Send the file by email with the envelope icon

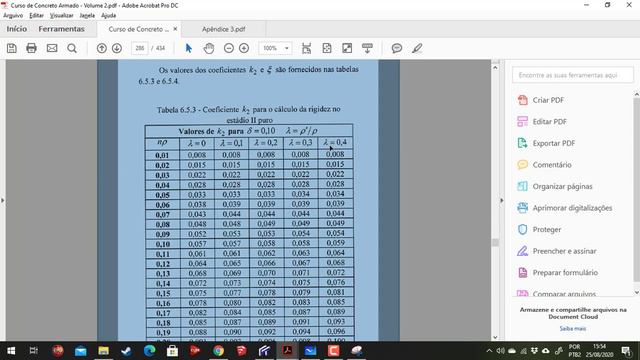coord(52,48)
